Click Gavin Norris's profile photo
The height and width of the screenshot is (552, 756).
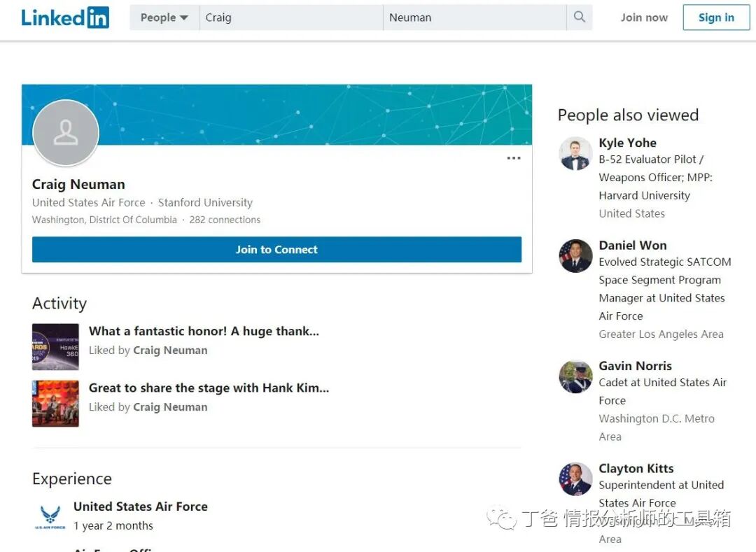(x=575, y=376)
